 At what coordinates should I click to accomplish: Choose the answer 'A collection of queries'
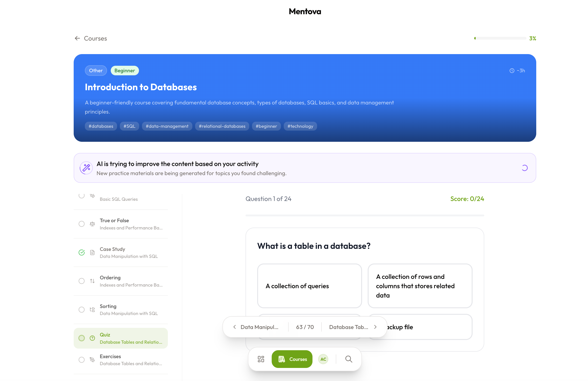click(x=309, y=286)
